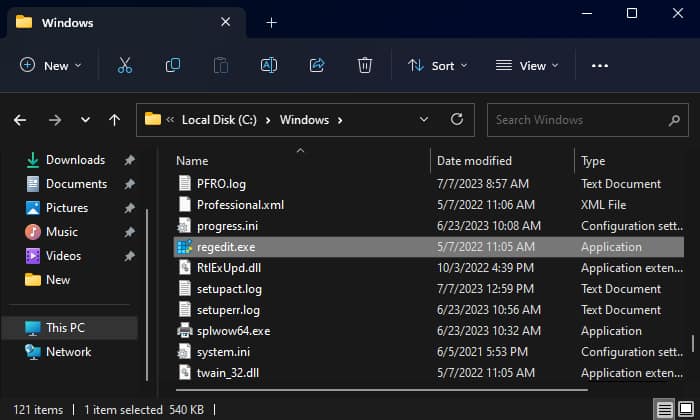Click the progress.ini file icon
This screenshot has width=700, height=420.
tap(184, 226)
